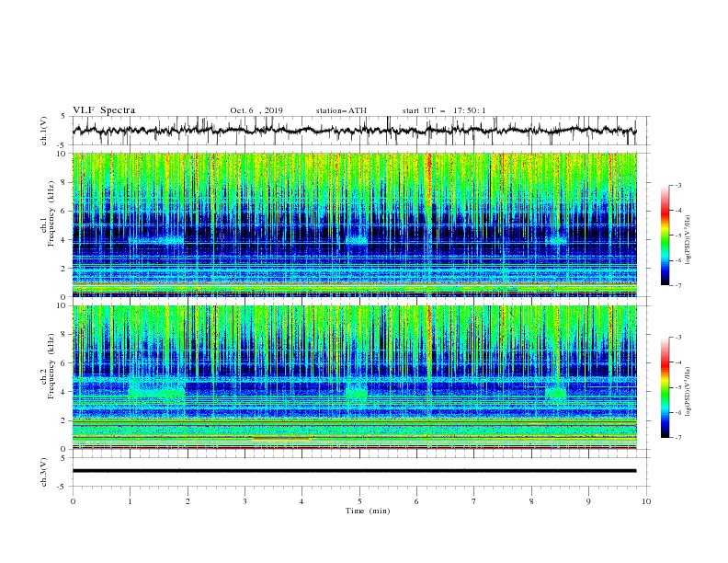Click the "1" tick on the time axis
Image resolution: width=728 pixels, height=563 pixels.
(130, 501)
